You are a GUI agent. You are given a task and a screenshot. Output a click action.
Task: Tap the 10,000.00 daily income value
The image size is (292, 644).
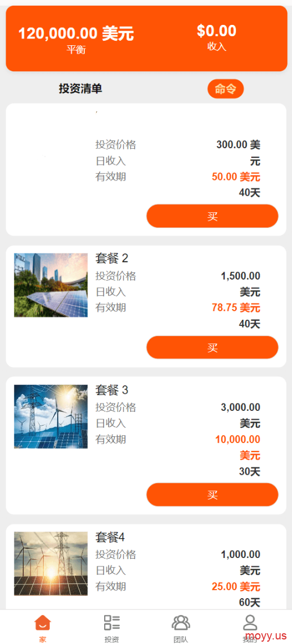click(238, 440)
